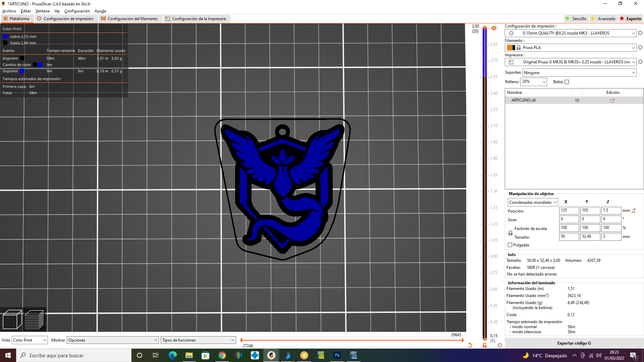The height and width of the screenshot is (362, 644).
Task: Open the Soportes dropdown set to Ninguno
Action: pos(579,73)
